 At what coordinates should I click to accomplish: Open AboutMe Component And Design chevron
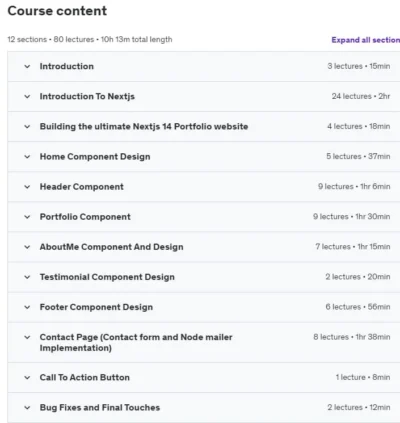[x=27, y=247]
